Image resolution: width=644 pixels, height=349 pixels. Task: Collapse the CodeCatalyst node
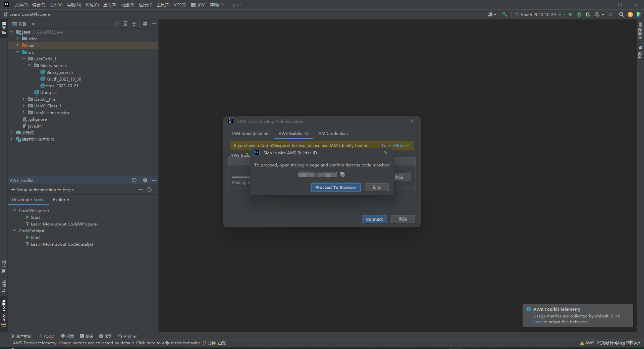click(14, 231)
